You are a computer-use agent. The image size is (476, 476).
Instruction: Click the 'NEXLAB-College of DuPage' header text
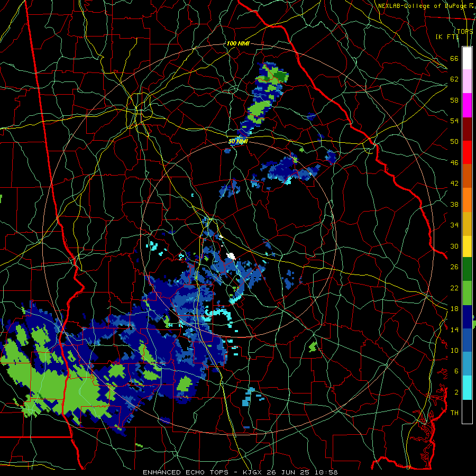pos(422,6)
